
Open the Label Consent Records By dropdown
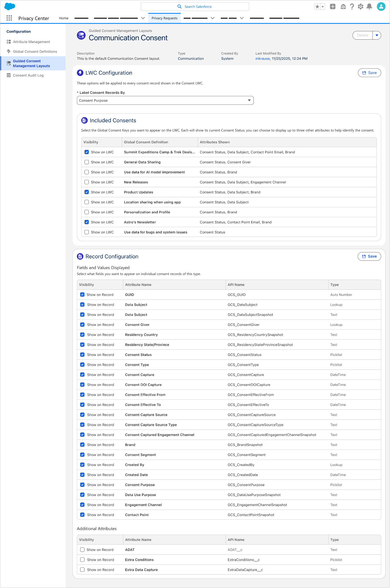pyautogui.click(x=165, y=100)
